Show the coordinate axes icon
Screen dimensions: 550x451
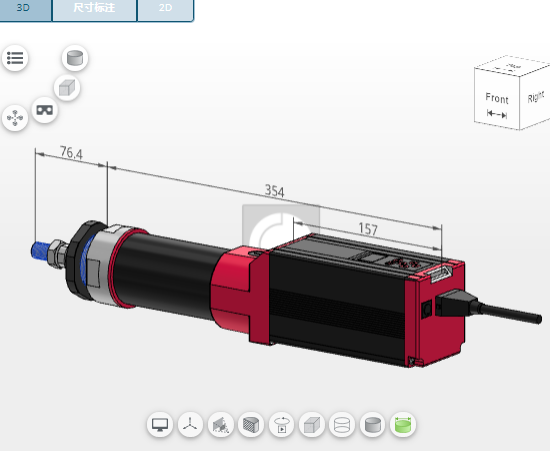[190, 425]
